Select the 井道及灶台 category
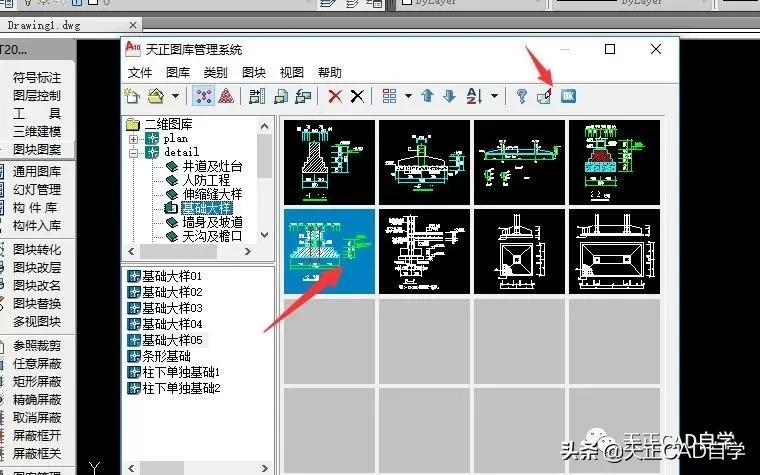 coord(212,167)
